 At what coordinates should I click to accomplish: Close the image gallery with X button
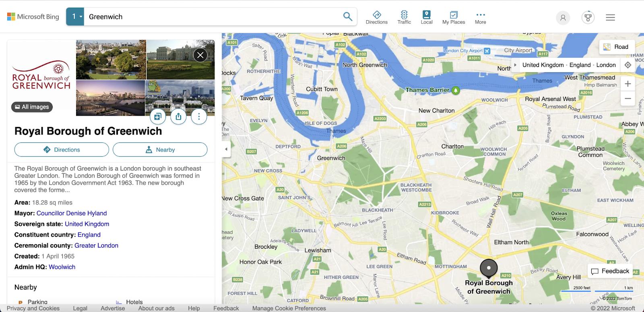(200, 55)
